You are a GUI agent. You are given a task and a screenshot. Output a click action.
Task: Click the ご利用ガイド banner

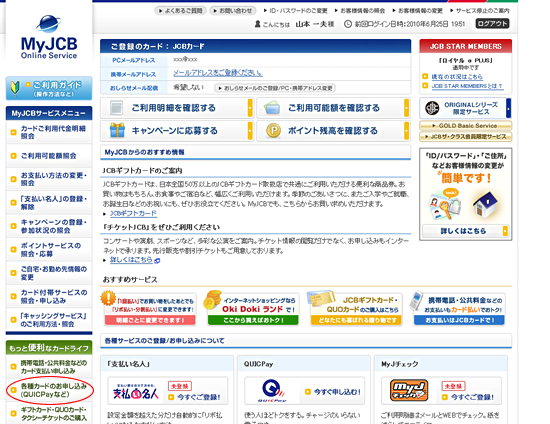coord(49,88)
